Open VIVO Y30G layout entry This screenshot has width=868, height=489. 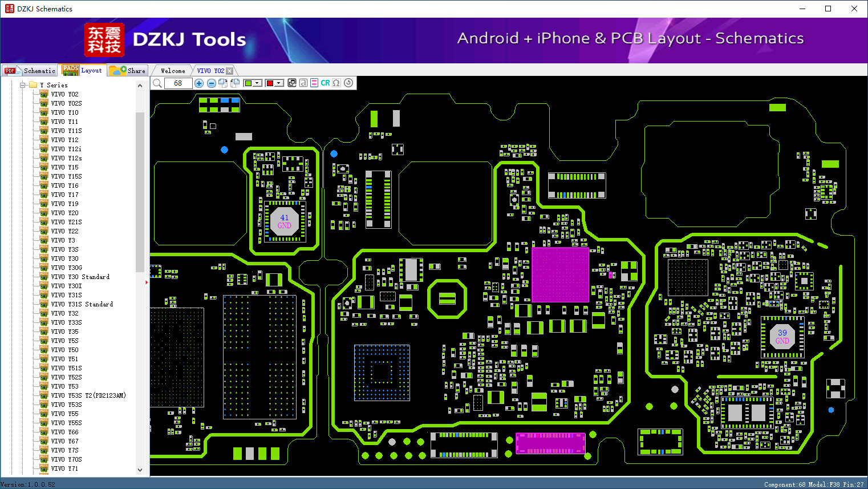pyautogui.click(x=66, y=268)
